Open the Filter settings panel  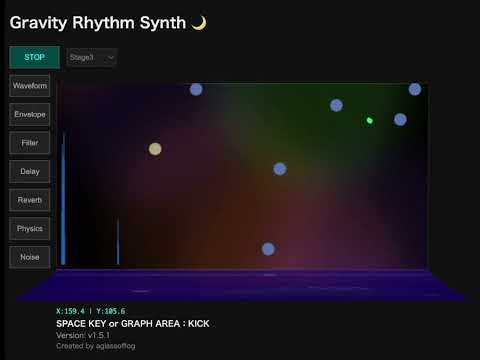click(x=30, y=143)
